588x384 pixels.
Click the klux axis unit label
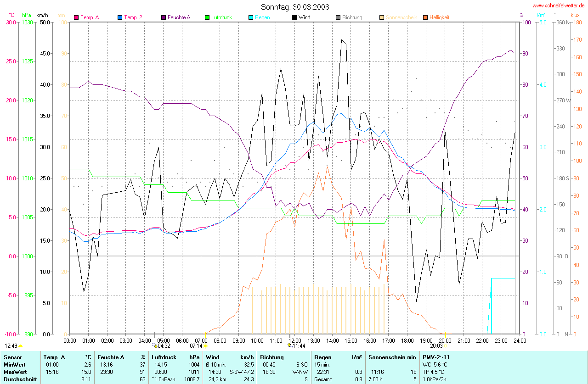[x=575, y=15]
